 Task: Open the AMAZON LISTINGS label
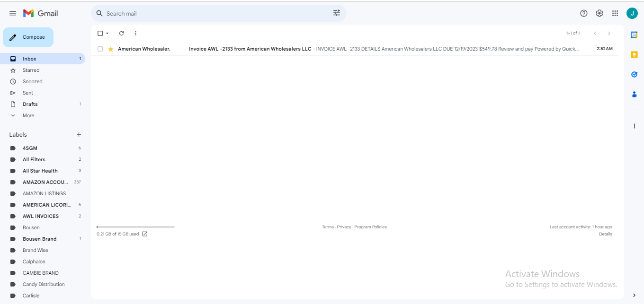pyautogui.click(x=43, y=193)
